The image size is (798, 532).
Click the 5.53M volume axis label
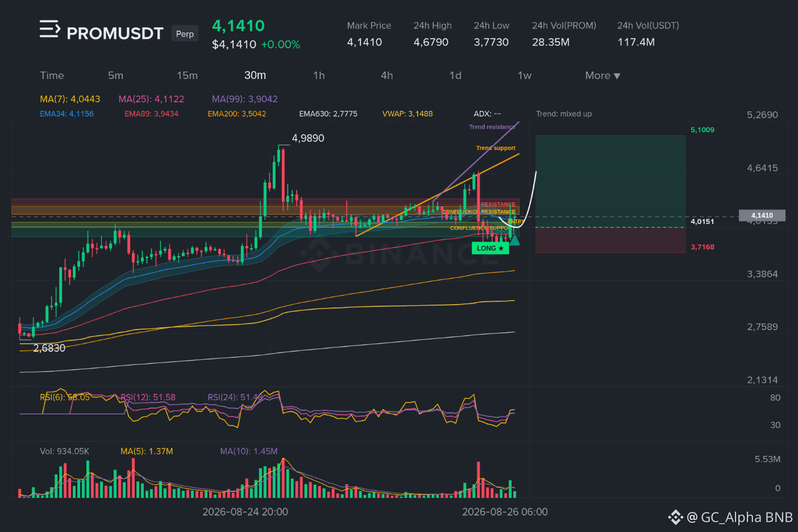tap(767, 459)
